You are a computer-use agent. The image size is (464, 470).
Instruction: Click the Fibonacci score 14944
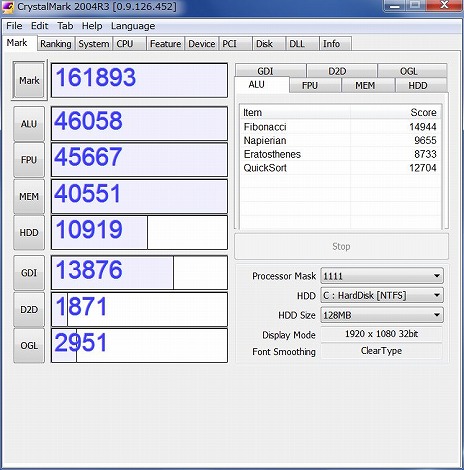423,127
